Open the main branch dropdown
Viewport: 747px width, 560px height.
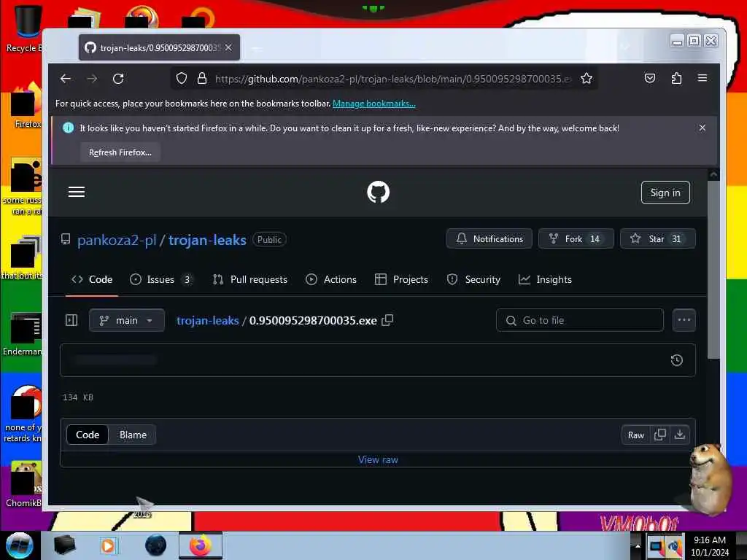[127, 320]
